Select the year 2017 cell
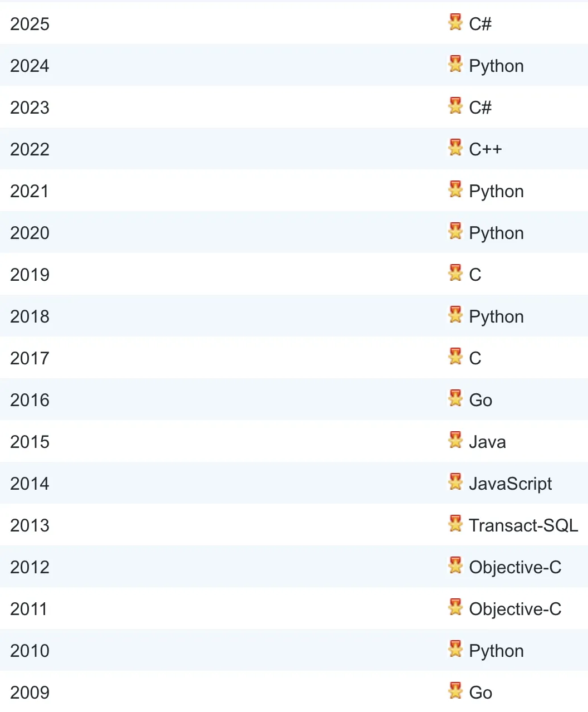 [30, 358]
